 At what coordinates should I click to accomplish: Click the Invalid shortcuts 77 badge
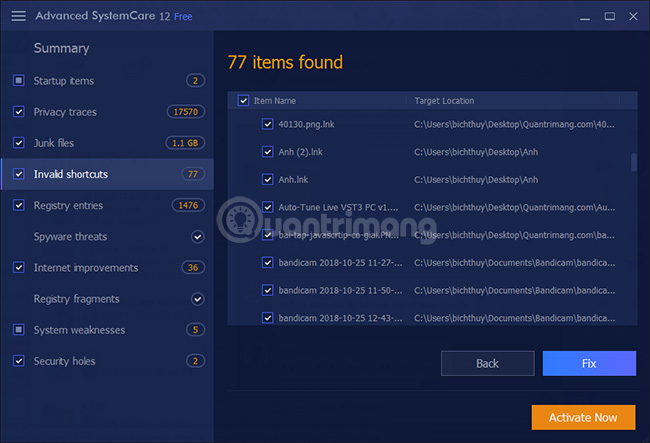[193, 174]
